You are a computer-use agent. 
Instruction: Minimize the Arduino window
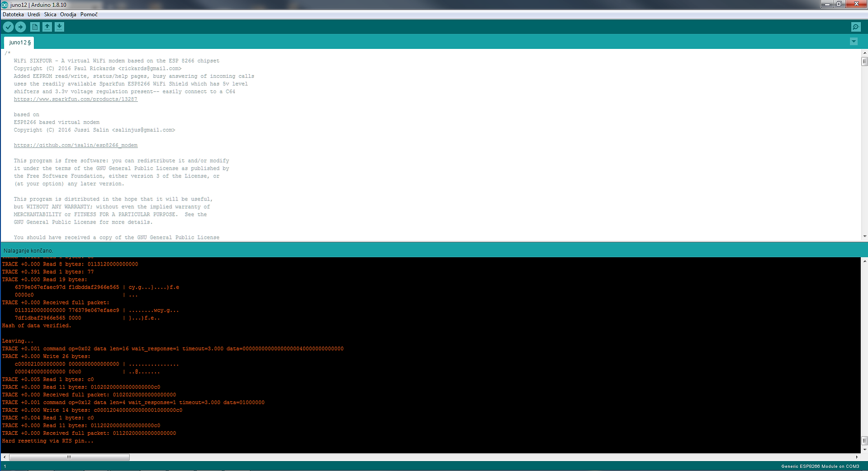click(x=827, y=4)
